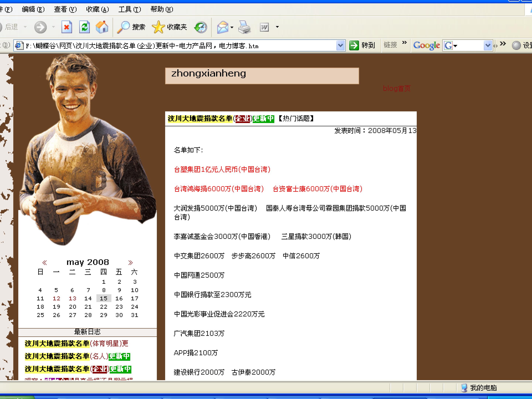The height and width of the screenshot is (399, 532).
Task: Click the blog首页 link
Action: click(x=396, y=88)
